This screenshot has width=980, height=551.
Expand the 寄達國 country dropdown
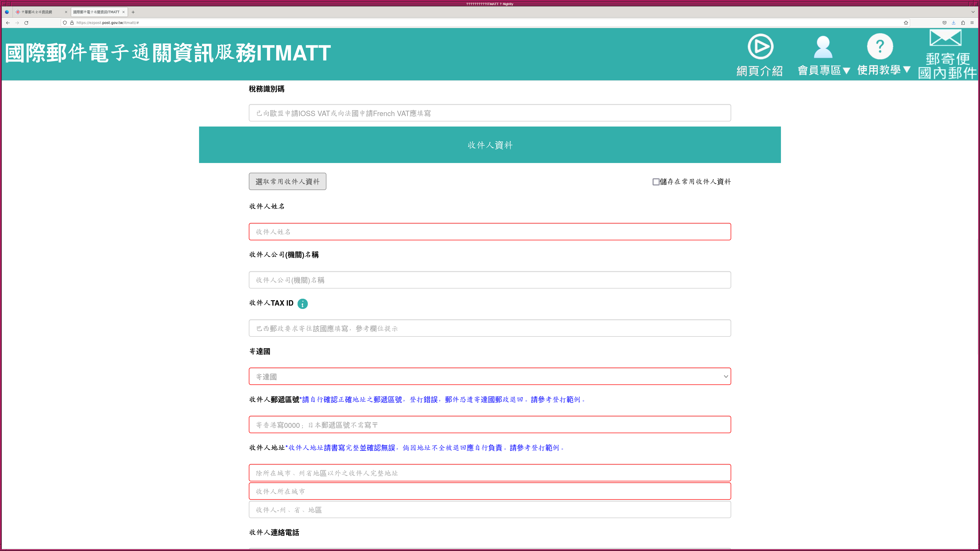490,377
